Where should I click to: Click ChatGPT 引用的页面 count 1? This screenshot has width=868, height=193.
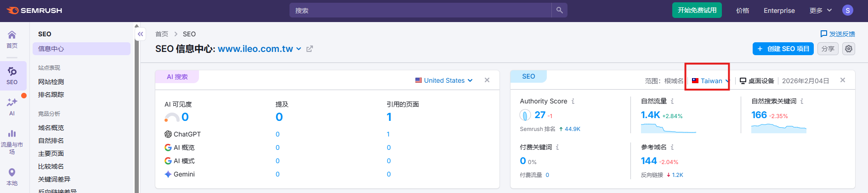point(388,134)
